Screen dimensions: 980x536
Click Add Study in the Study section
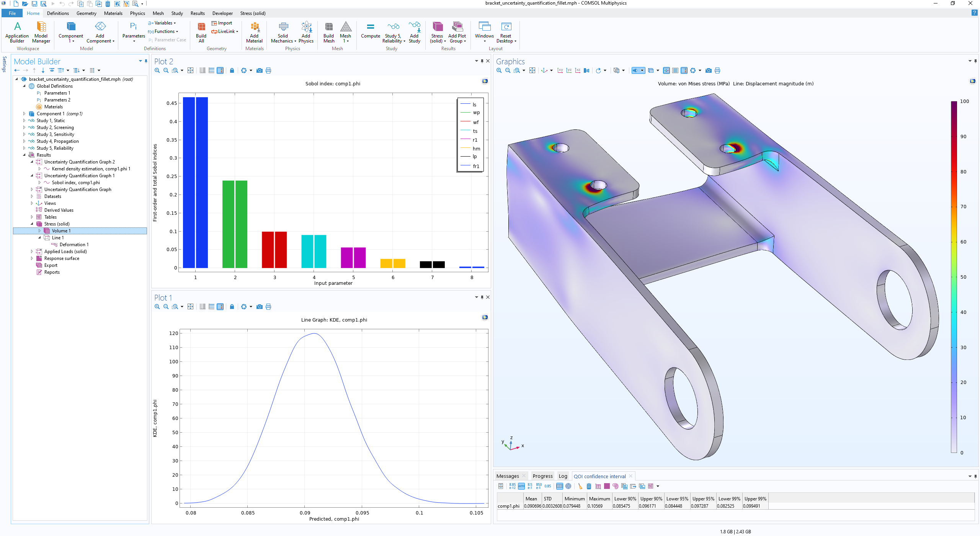point(414,33)
